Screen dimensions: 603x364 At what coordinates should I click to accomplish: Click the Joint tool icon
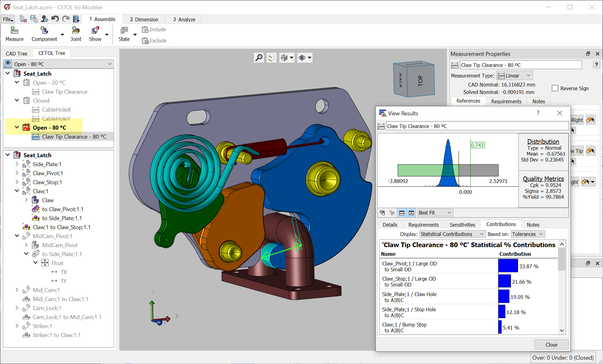[76, 31]
